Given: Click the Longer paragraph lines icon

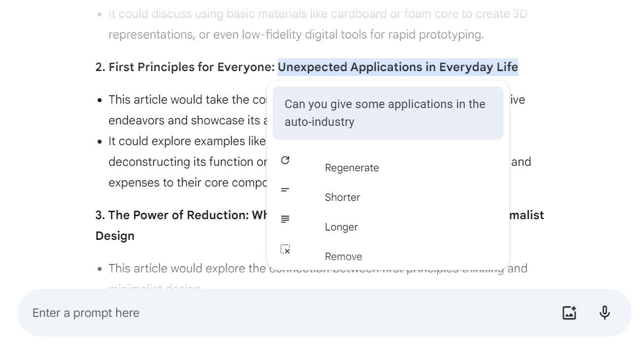Looking at the screenshot, I should tap(285, 219).
